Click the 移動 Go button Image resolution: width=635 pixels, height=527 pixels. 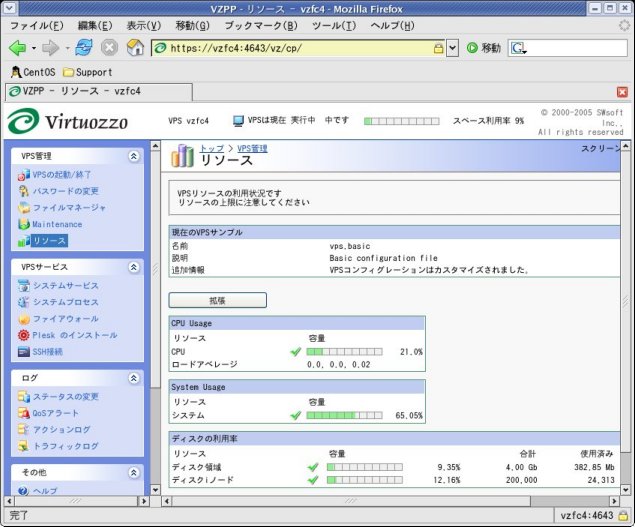point(484,48)
